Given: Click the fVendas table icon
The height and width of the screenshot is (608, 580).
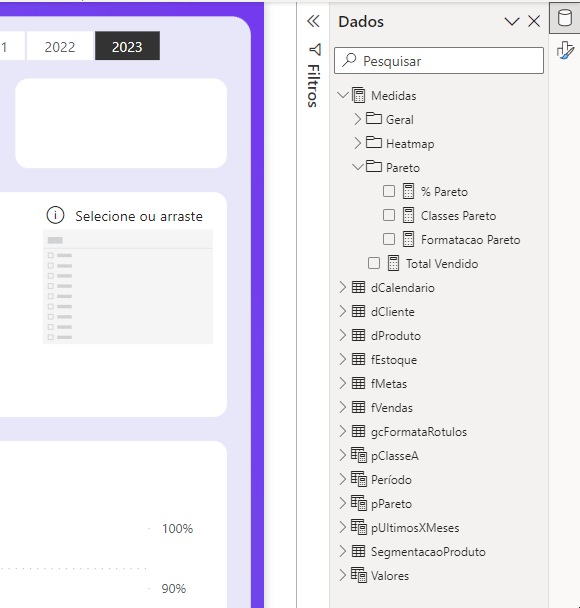Looking at the screenshot, I should pos(358,408).
